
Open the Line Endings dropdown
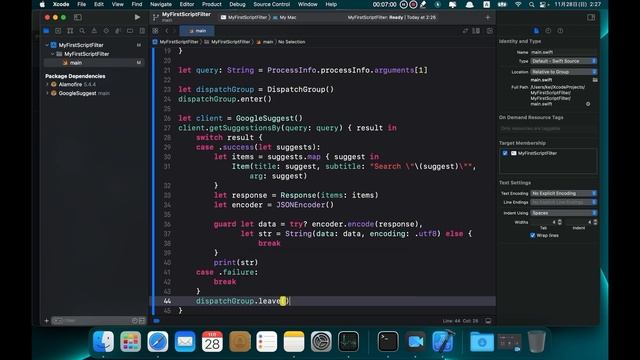point(564,202)
